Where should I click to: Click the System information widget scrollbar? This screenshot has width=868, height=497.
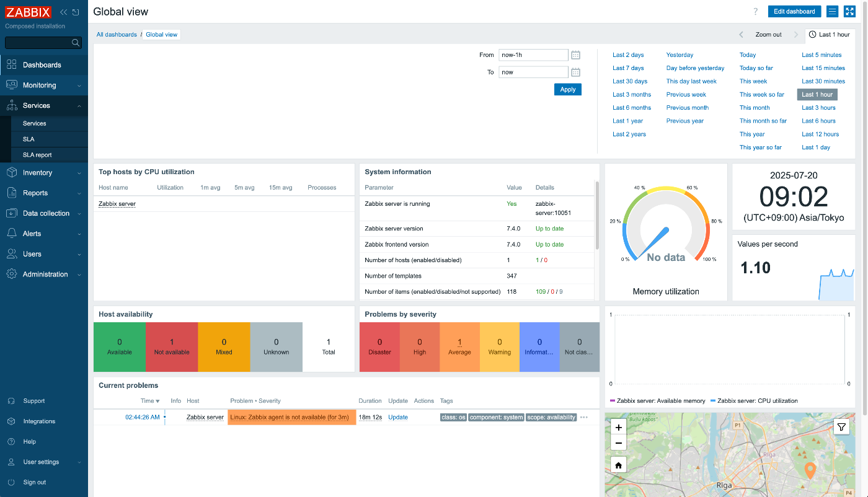point(597,215)
